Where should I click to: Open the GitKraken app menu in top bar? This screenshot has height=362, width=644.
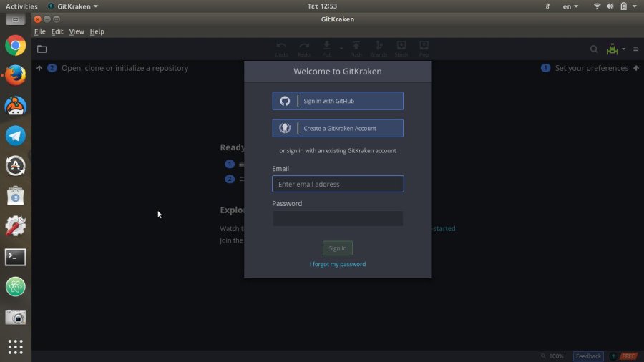point(73,6)
